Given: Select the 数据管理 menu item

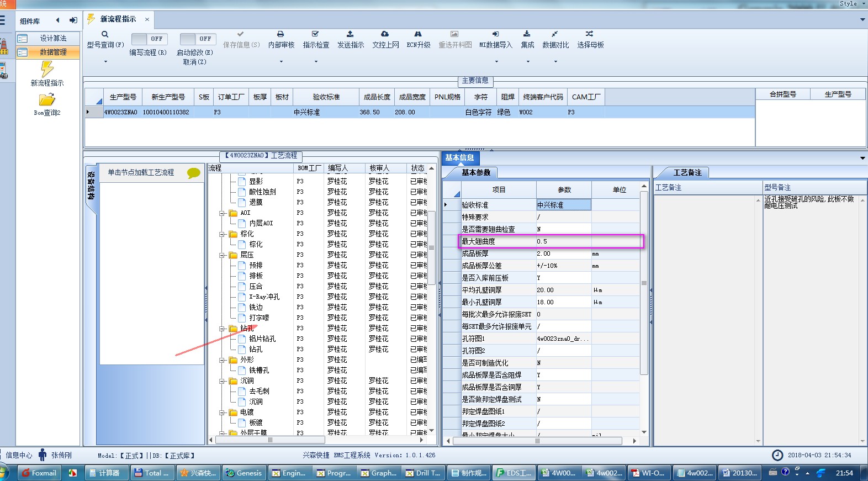Looking at the screenshot, I should click(48, 52).
